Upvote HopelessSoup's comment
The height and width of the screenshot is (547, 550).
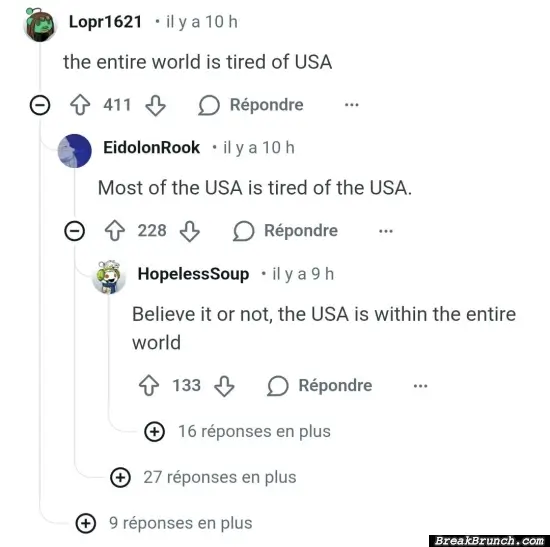[149, 386]
